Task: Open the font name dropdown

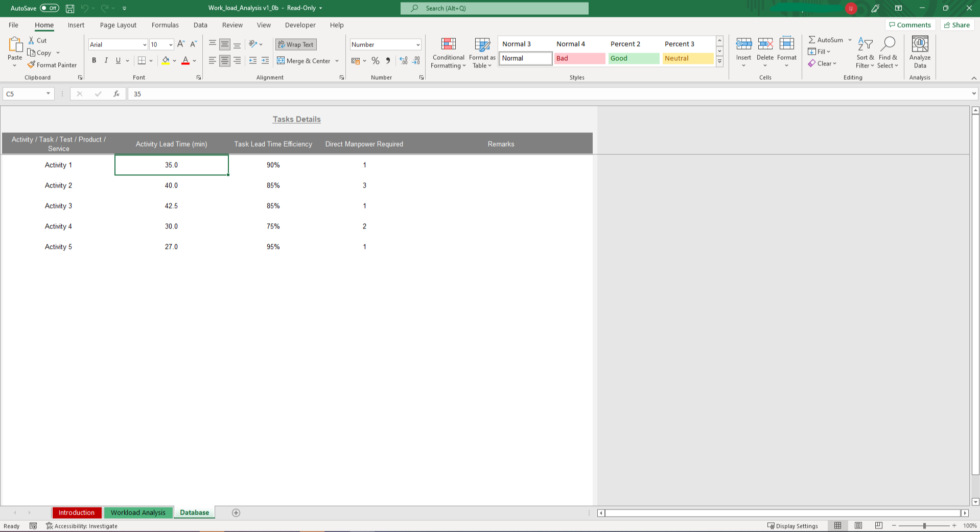Action: pos(144,44)
